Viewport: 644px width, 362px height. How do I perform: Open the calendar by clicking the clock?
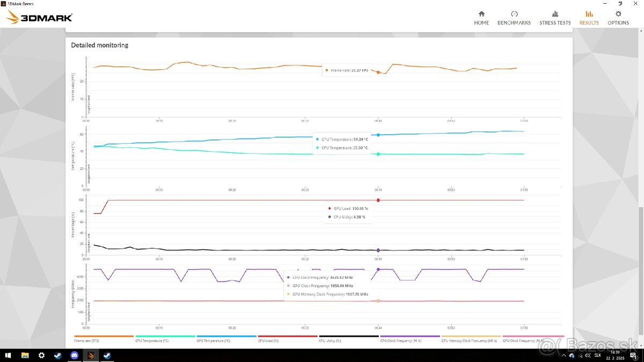click(614, 355)
